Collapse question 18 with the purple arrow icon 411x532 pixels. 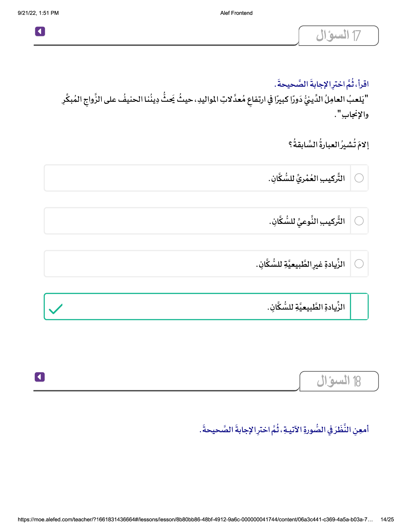(40, 377)
